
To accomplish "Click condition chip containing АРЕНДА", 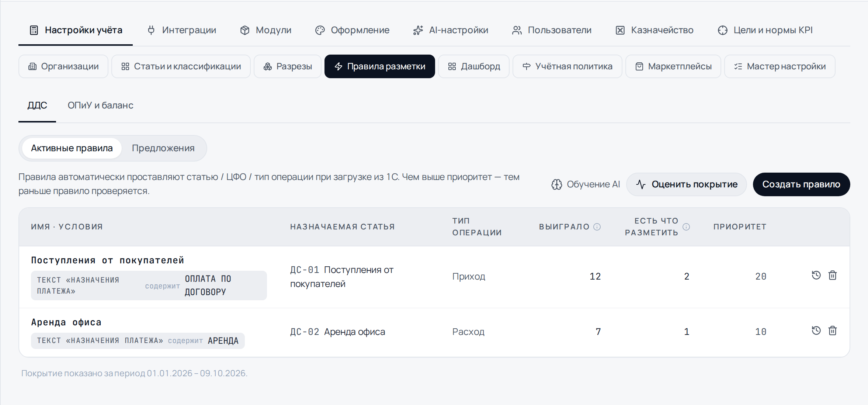I will tap(138, 341).
